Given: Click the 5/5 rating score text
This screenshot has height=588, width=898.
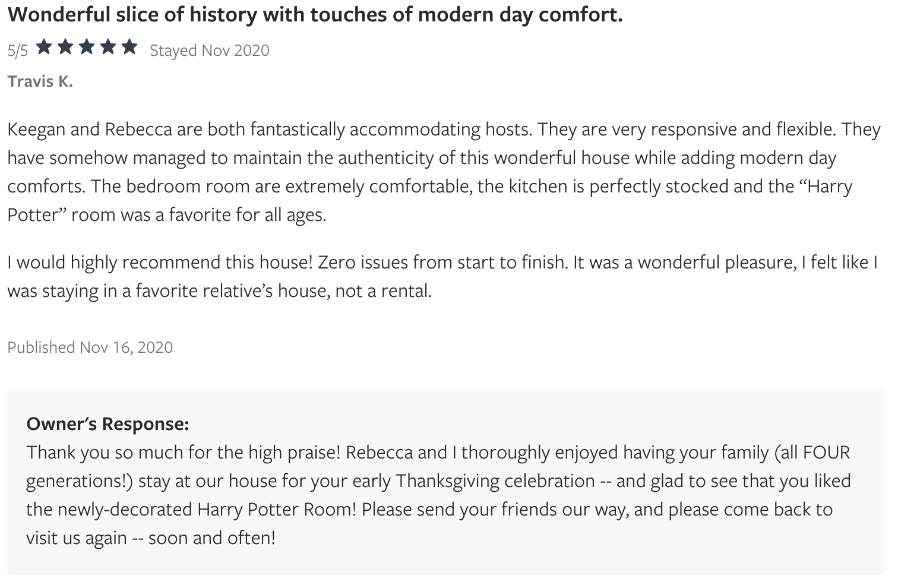Looking at the screenshot, I should pyautogui.click(x=18, y=50).
